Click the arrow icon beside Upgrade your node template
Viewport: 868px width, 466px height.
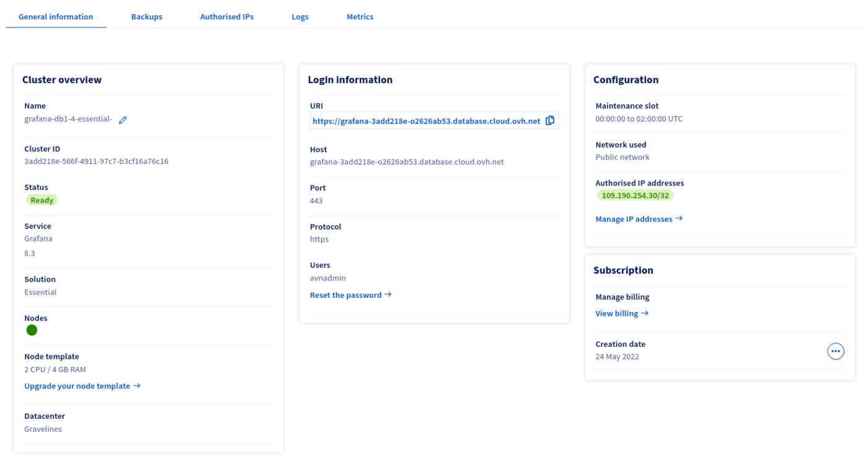click(136, 386)
